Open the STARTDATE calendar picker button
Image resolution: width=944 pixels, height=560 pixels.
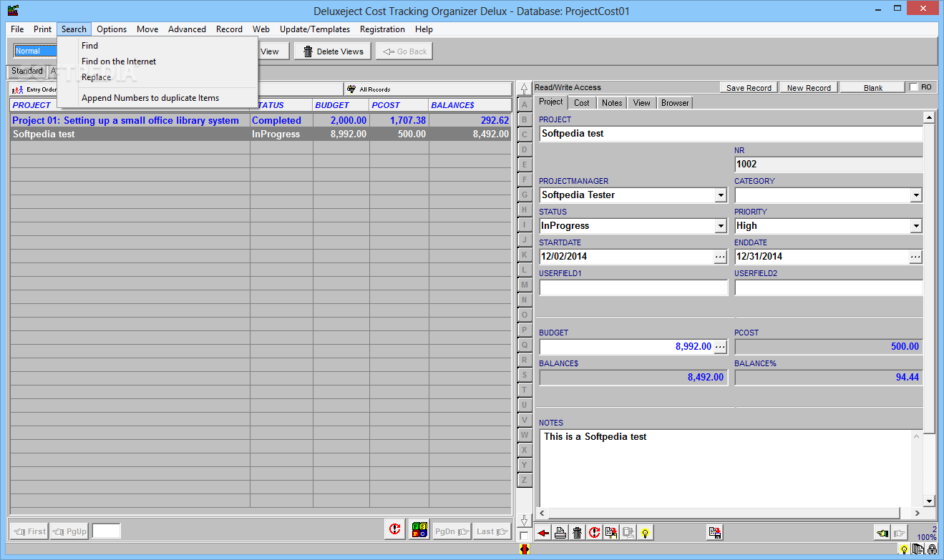pos(720,256)
